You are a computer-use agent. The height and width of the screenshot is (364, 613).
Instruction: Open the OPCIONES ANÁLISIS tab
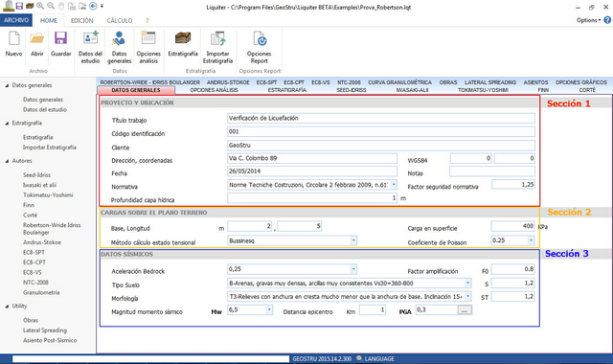214,90
